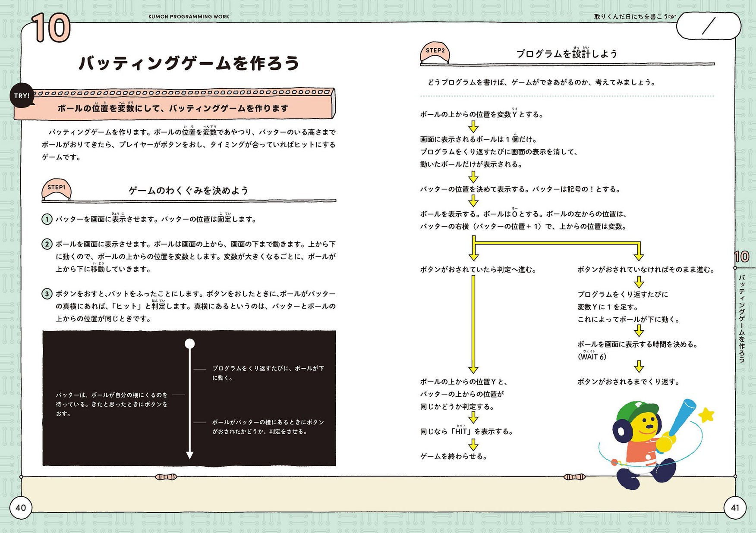Click the vertical chapter 10 side tab on the right edge
This screenshot has width=756, height=533.
click(x=742, y=310)
